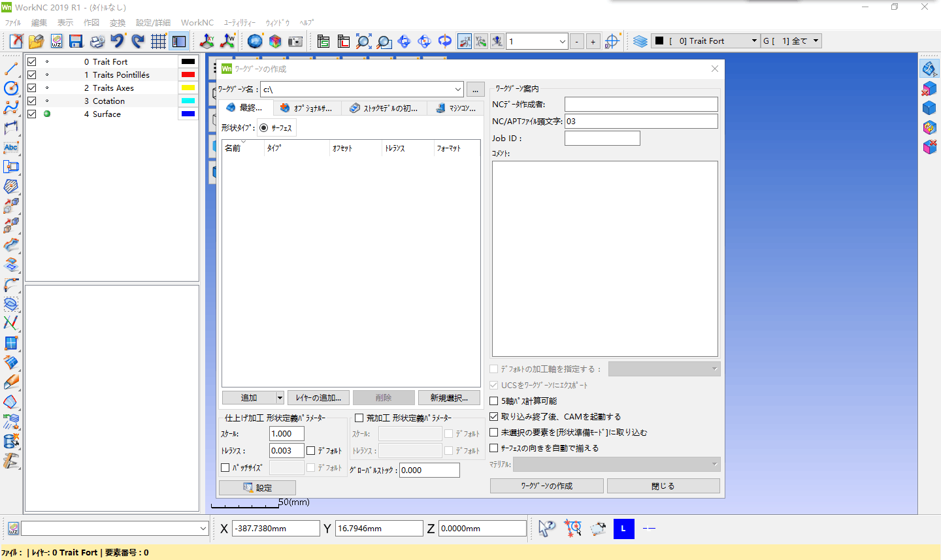Uncheck visibility of Cotation layer
The image size is (941, 560).
click(31, 101)
